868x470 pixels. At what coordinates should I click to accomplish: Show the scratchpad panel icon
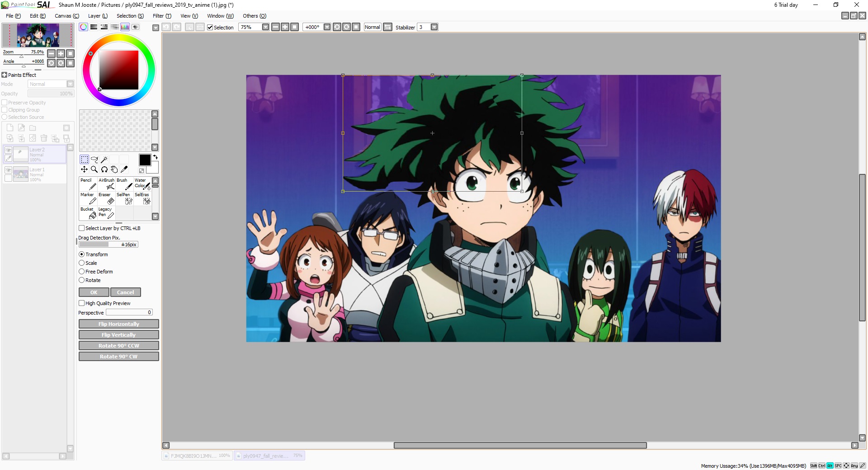[x=135, y=27]
